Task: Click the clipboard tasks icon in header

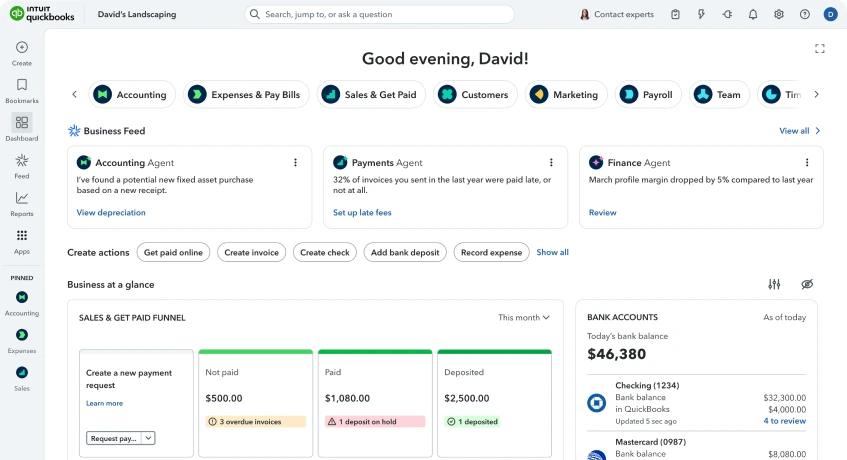Action: coord(675,15)
